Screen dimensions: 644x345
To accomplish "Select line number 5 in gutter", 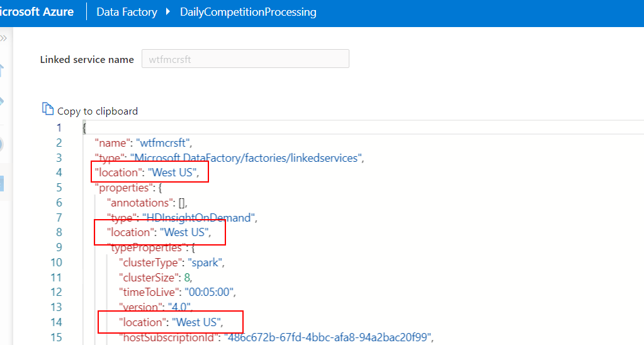I will (x=59, y=188).
